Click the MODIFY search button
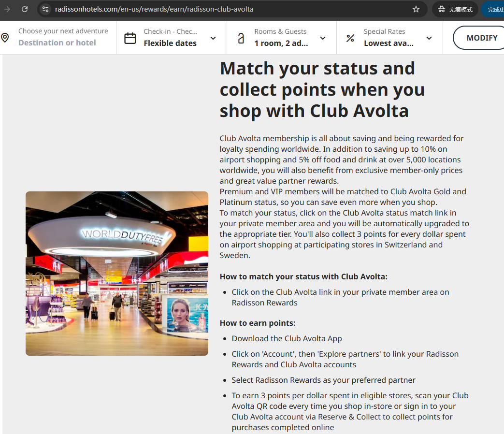The height and width of the screenshot is (434, 504). click(481, 38)
